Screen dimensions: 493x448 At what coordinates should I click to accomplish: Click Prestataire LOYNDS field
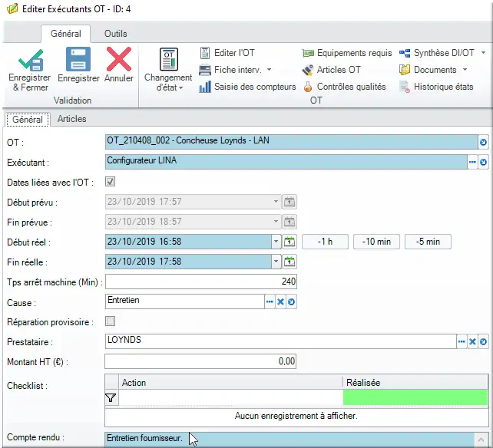pos(281,341)
